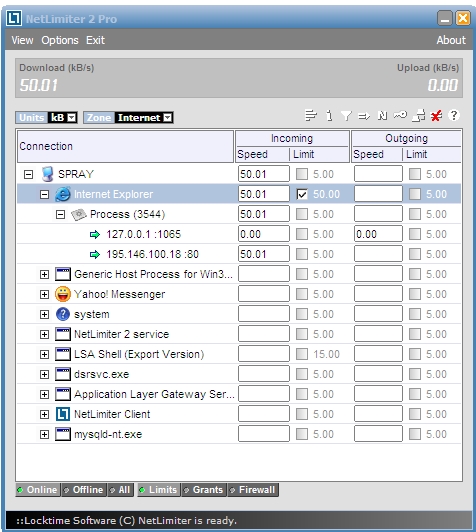Viewport: 476px width, 532px height.
Task: Expand Generic Host Process for Win3... node
Action: click(x=44, y=274)
